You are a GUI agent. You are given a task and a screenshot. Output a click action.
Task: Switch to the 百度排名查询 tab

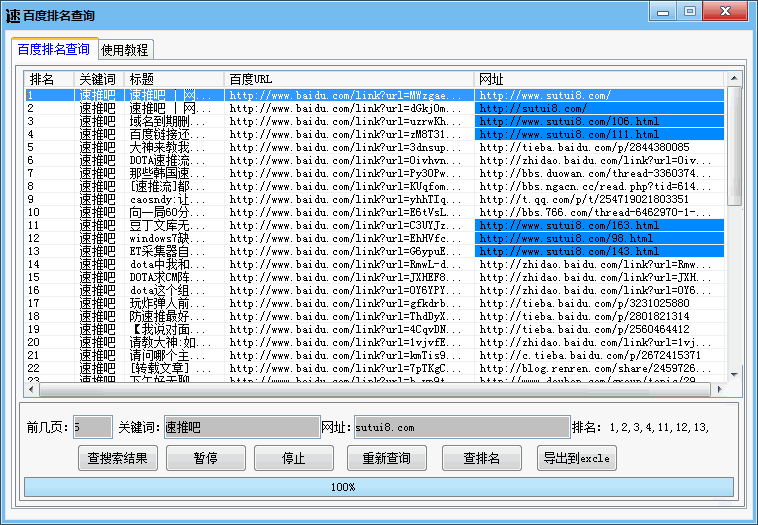point(54,49)
